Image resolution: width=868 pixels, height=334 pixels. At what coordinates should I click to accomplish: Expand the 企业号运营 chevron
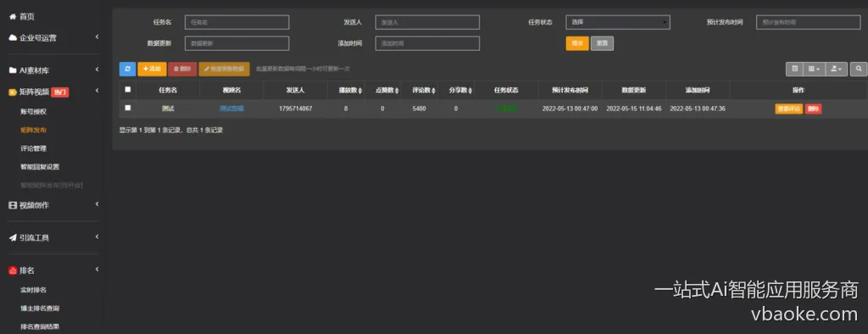(97, 37)
